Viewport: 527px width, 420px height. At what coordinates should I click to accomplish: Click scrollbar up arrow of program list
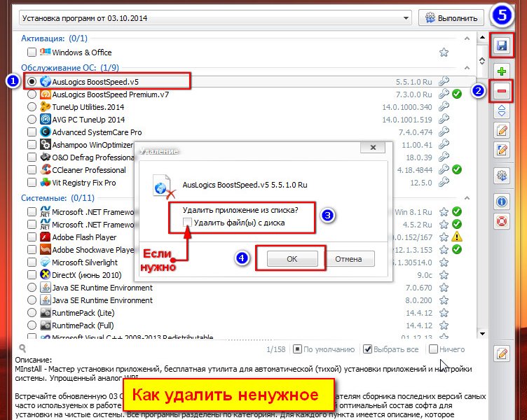coord(482,37)
